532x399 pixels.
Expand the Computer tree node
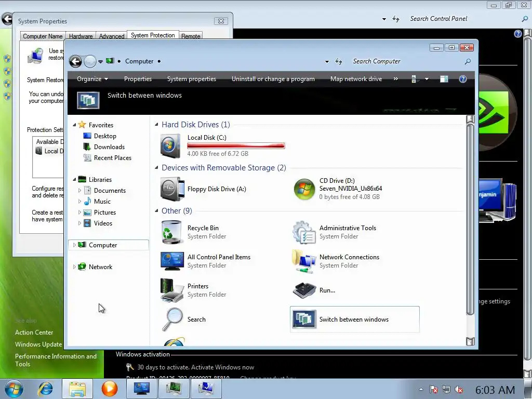tap(74, 245)
